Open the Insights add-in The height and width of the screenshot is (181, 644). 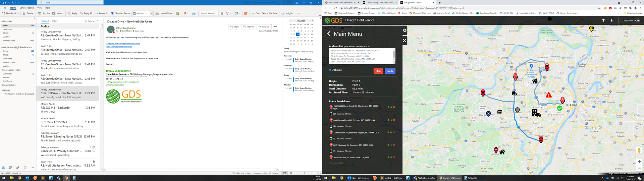287,13
